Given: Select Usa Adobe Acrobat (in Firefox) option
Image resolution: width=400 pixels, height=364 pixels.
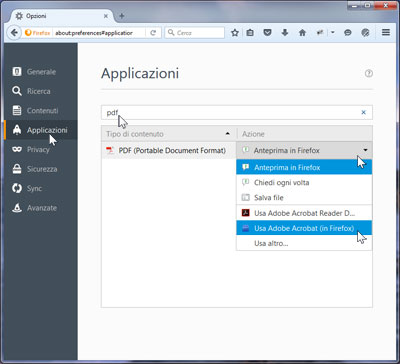Looking at the screenshot, I should pyautogui.click(x=304, y=228).
